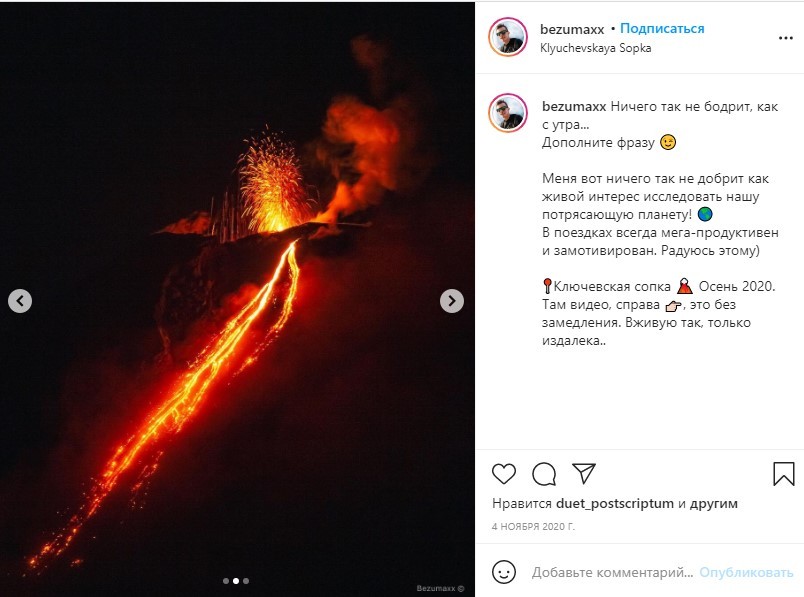Go to the next photo with right arrow
This screenshot has width=804, height=597.
[452, 300]
